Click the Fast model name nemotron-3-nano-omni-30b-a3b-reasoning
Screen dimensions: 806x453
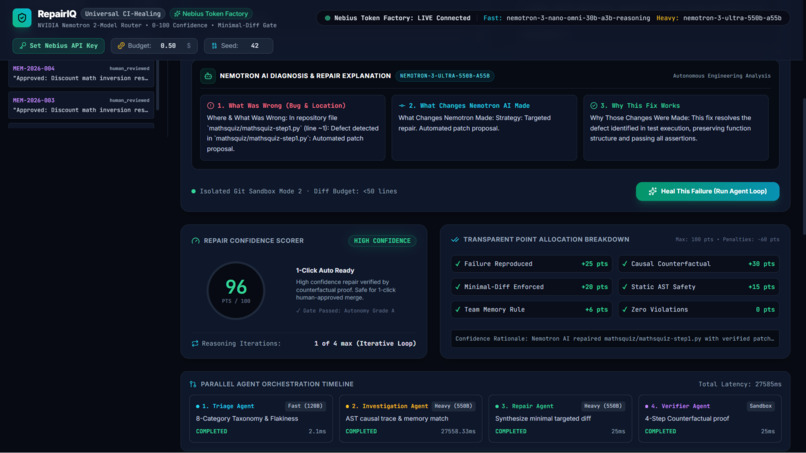coord(578,18)
